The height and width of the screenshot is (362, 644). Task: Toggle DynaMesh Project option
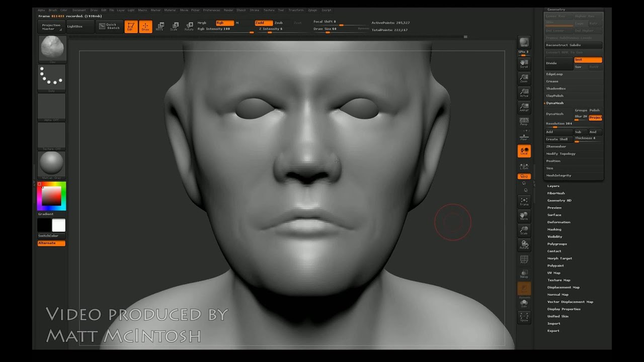tap(596, 118)
